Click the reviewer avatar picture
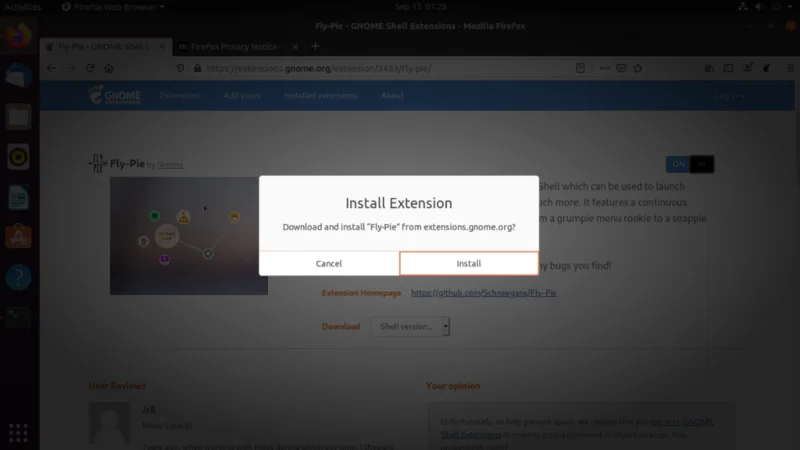 pos(109,423)
